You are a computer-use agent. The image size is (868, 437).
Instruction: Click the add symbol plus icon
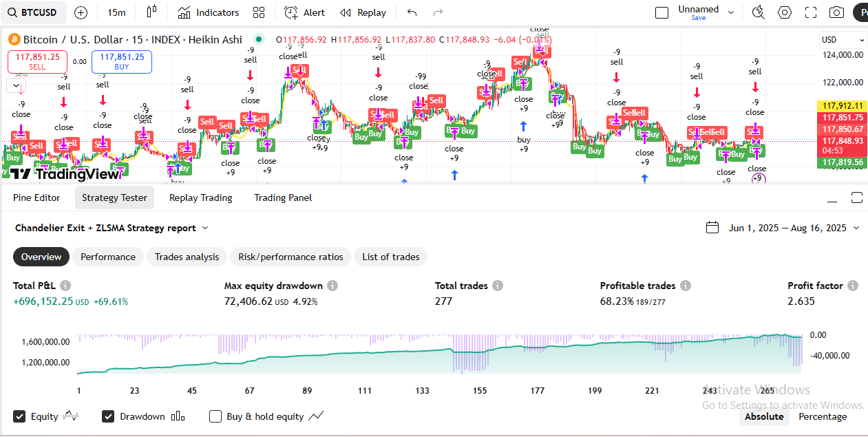[81, 12]
